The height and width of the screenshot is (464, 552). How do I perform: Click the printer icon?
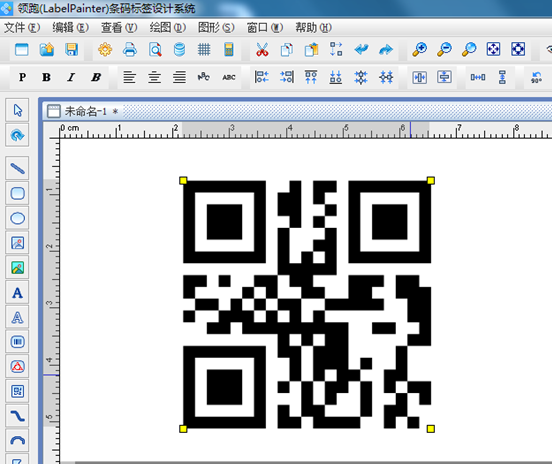tap(130, 49)
